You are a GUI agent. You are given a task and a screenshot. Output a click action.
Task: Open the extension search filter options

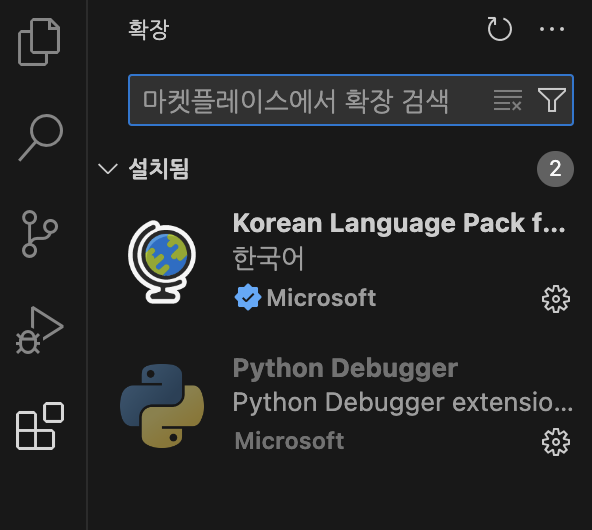(551, 100)
